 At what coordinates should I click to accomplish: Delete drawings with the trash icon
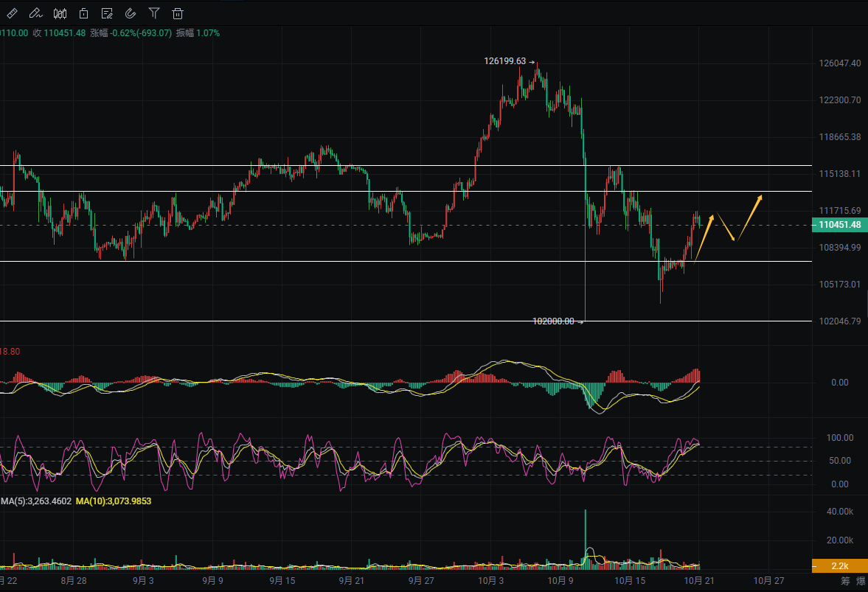(178, 13)
